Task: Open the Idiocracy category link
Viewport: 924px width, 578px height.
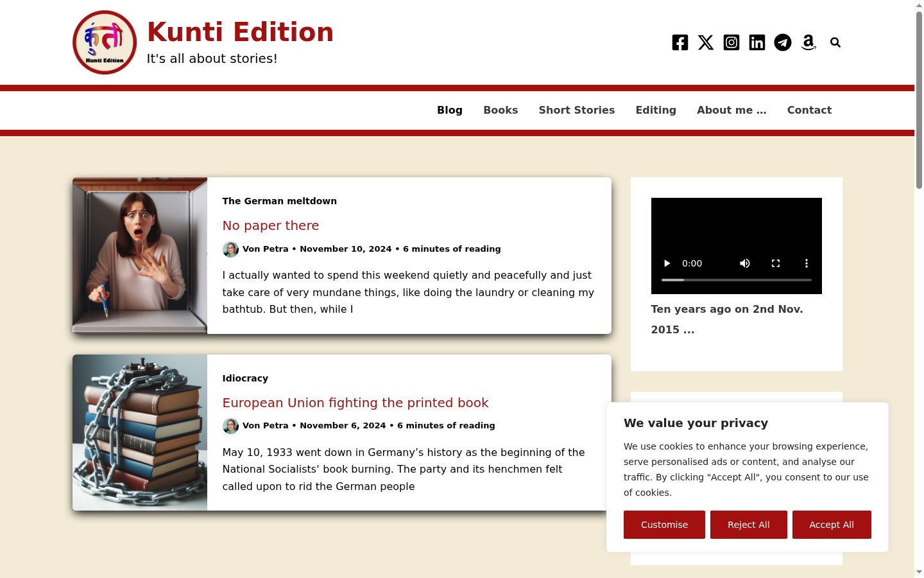Action: tap(245, 378)
